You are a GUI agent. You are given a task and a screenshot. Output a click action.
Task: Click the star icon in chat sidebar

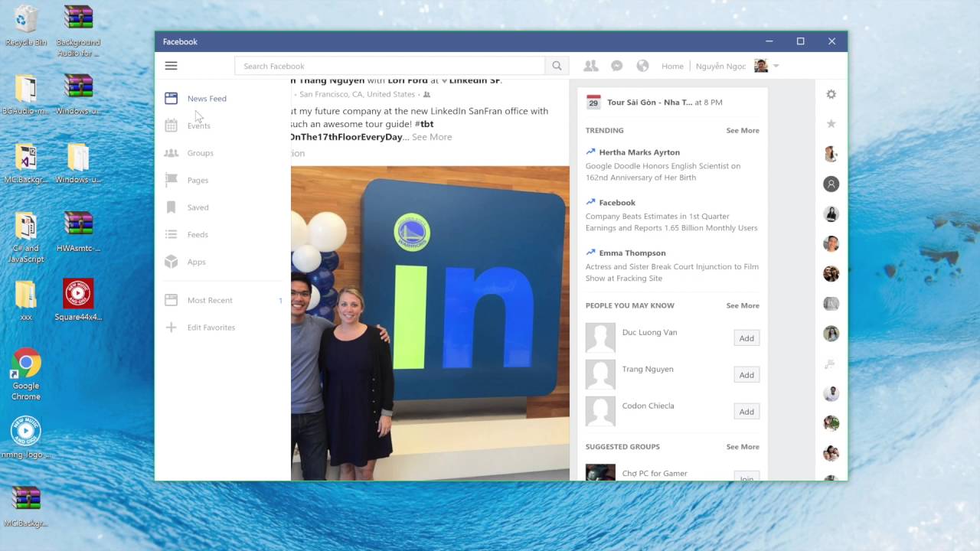[x=831, y=123]
